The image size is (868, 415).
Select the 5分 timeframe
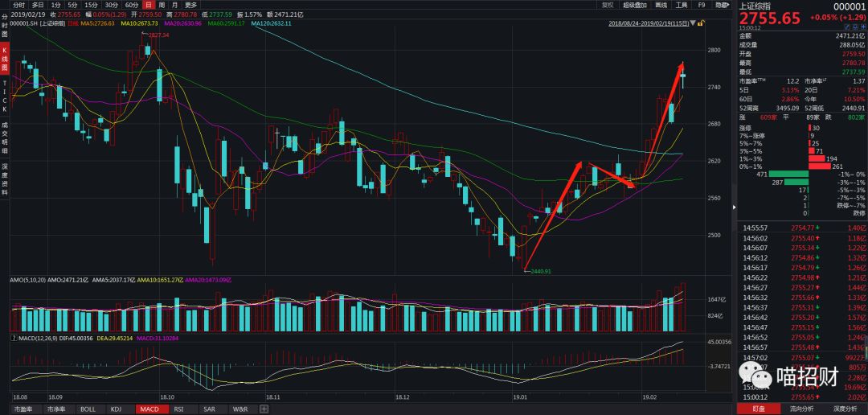73,5
